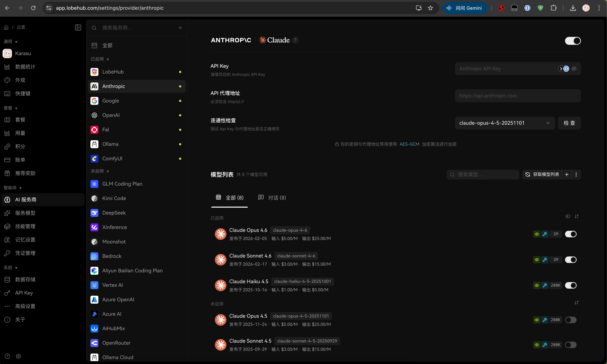Open 数据统计 settings page
This screenshot has width=607, height=364.
[x=43, y=67]
